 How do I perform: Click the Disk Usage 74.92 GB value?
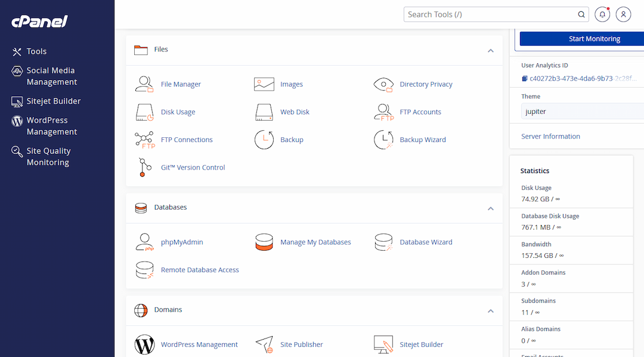[540, 199]
